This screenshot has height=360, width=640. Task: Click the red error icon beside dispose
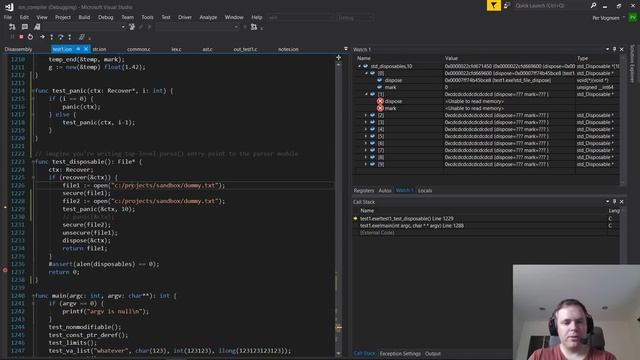(x=380, y=101)
